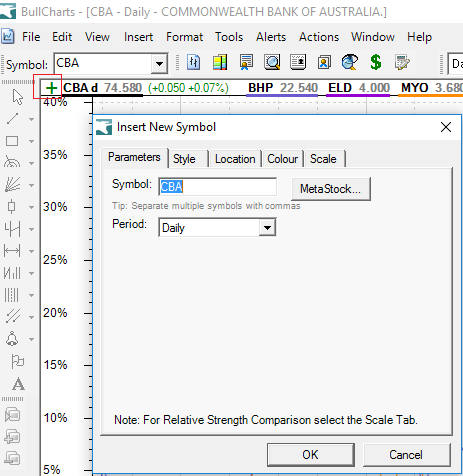Select the arrow pointer tool
This screenshot has height=476, width=463.
[x=17, y=97]
